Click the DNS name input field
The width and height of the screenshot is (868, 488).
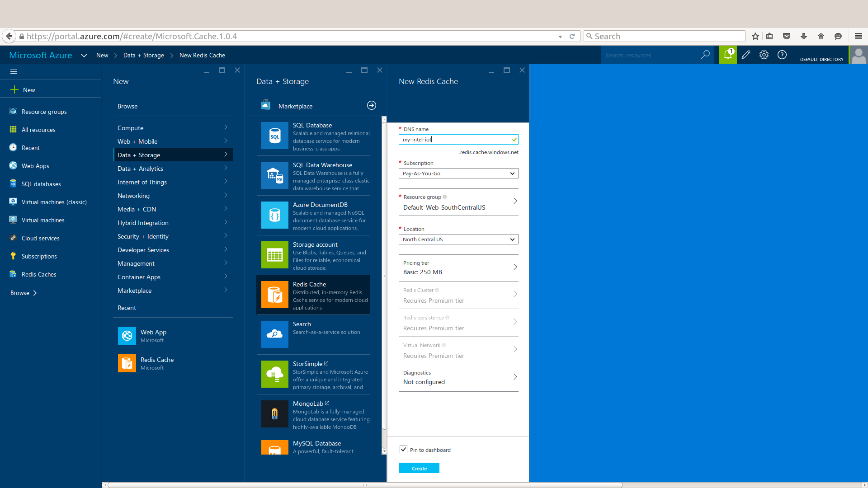pos(454,140)
